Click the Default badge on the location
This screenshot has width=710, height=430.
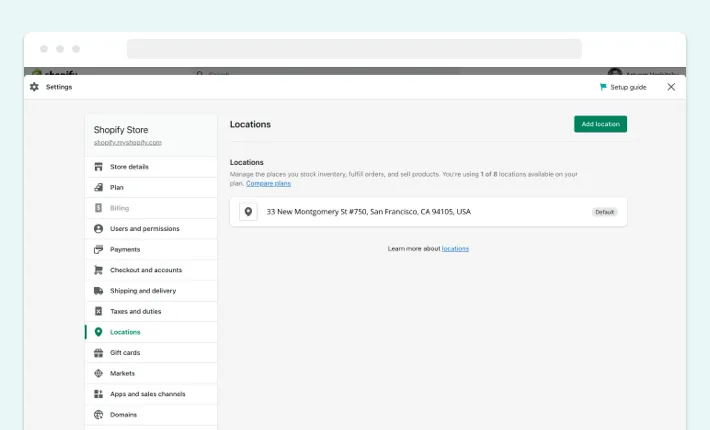point(604,212)
